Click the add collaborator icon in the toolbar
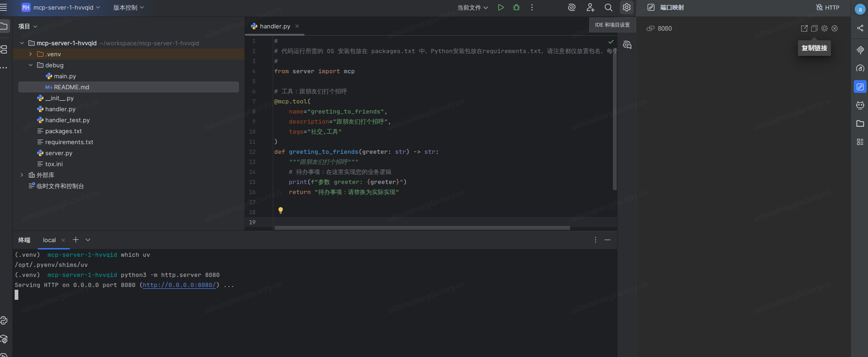 click(590, 7)
